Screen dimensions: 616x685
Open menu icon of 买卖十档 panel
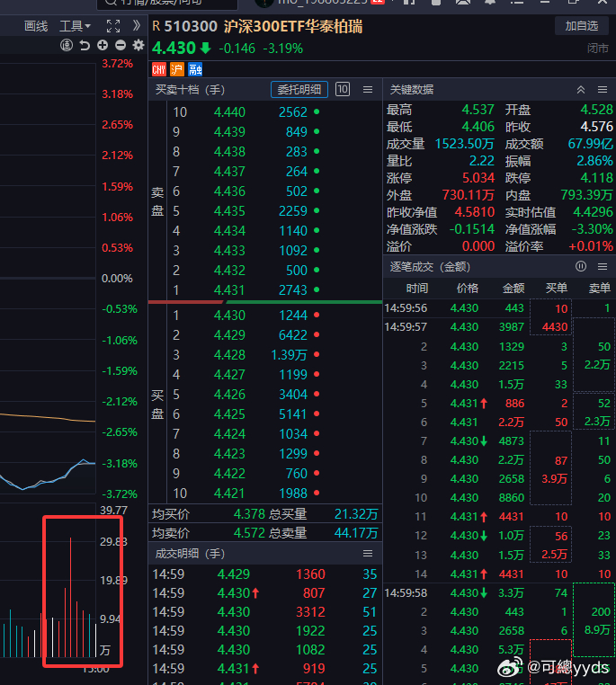coord(368,90)
